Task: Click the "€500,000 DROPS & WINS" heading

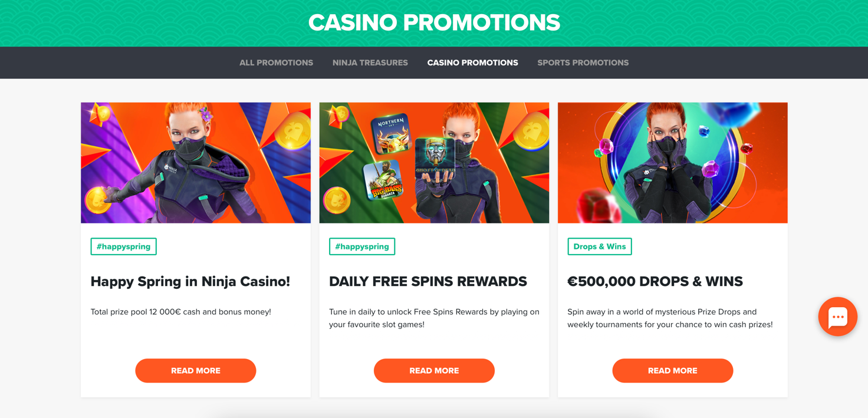Action: tap(655, 282)
